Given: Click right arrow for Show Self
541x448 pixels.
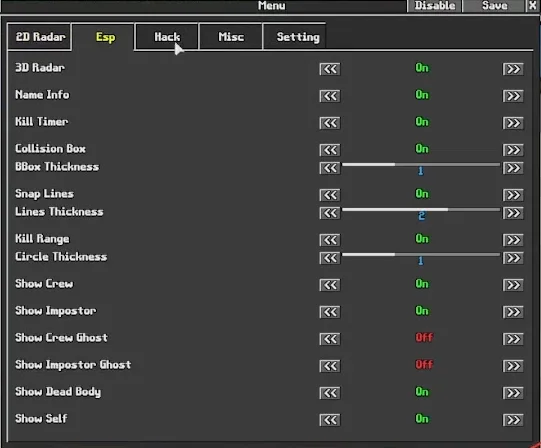Looking at the screenshot, I should point(513,420).
